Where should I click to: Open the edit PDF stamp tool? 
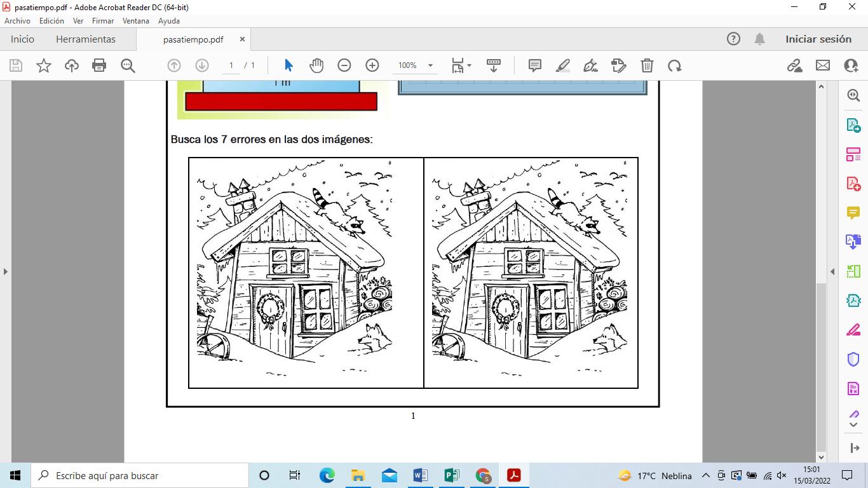pos(618,65)
